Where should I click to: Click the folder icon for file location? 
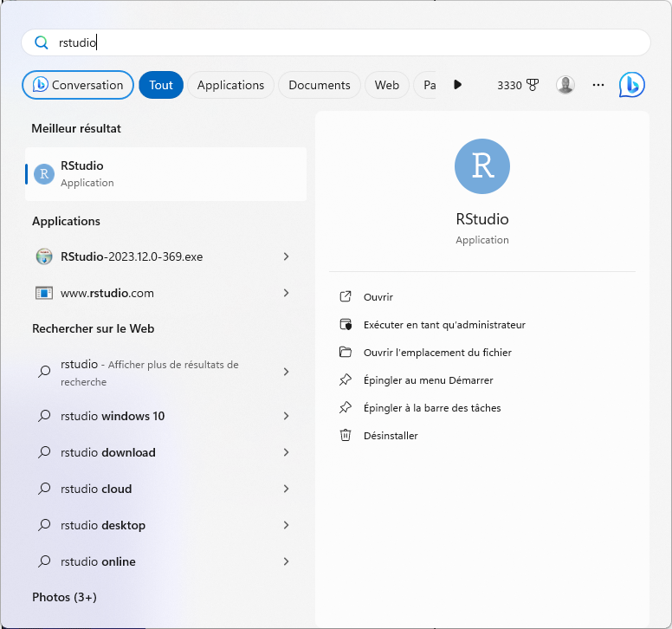(x=346, y=353)
